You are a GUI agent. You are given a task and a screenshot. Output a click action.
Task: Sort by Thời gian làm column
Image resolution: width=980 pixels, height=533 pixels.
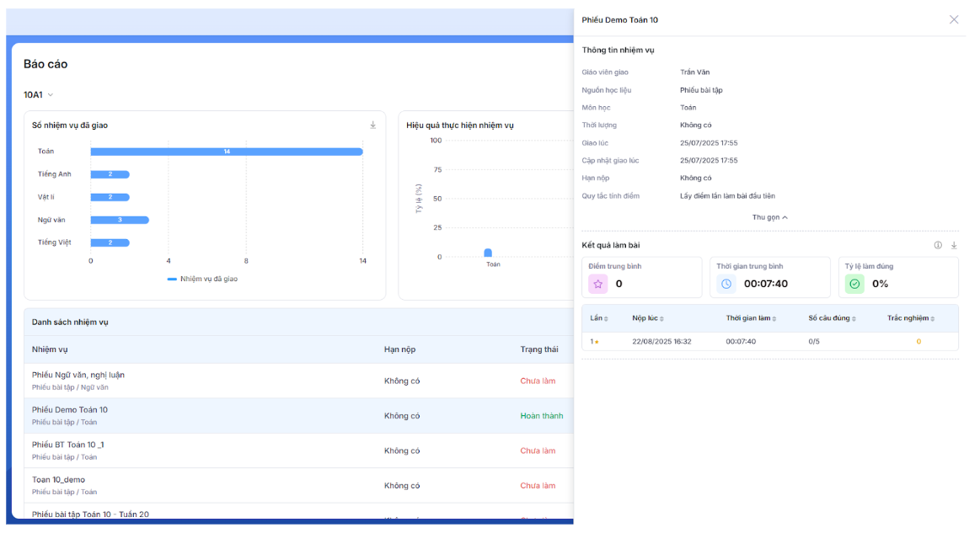coord(751,318)
